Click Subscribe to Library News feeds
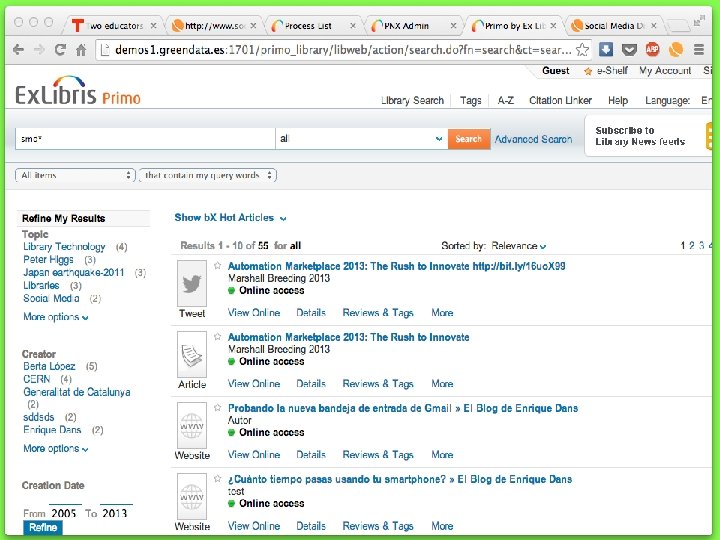Image resolution: width=720 pixels, height=540 pixels. tap(640, 136)
